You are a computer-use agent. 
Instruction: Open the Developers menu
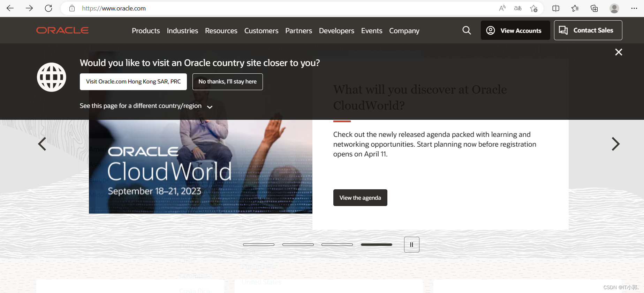[x=336, y=31]
